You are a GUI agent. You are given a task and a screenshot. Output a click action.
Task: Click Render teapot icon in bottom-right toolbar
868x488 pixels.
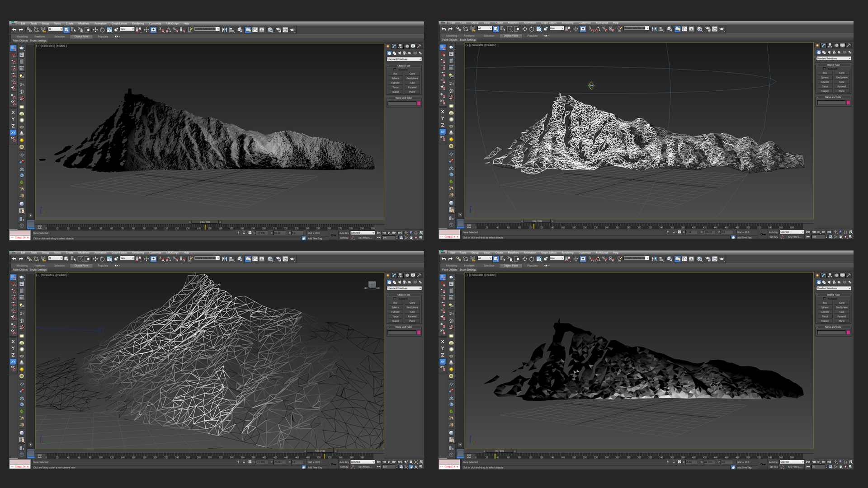click(722, 259)
